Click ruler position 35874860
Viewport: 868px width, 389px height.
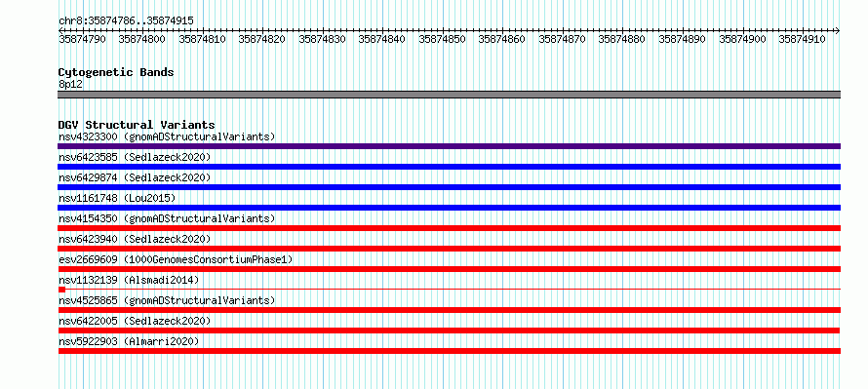(x=502, y=39)
